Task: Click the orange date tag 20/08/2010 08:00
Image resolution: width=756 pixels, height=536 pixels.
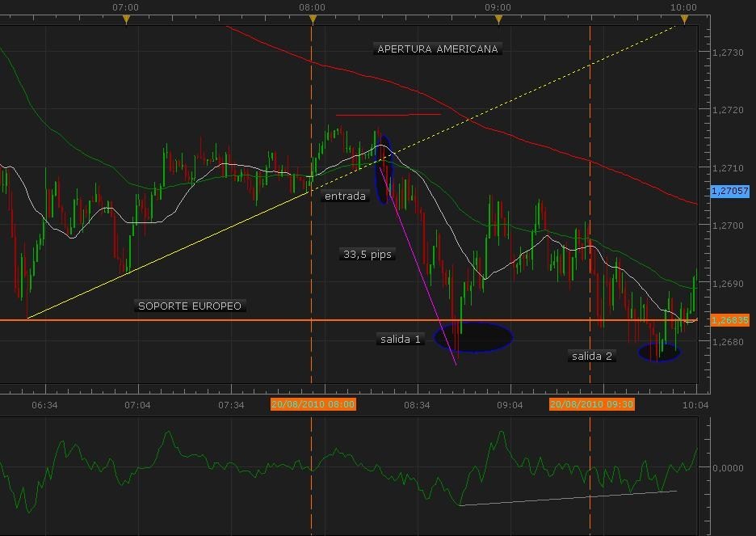Action: pos(313,404)
